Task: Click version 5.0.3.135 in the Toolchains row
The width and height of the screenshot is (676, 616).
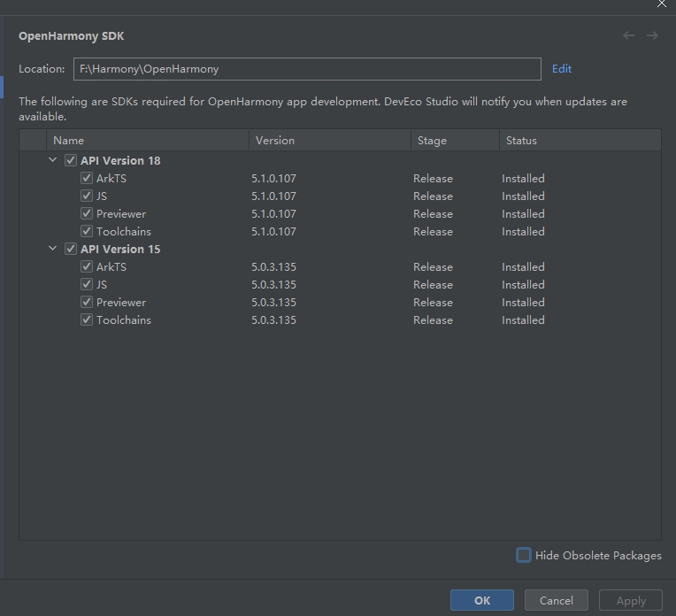Action: (x=273, y=320)
